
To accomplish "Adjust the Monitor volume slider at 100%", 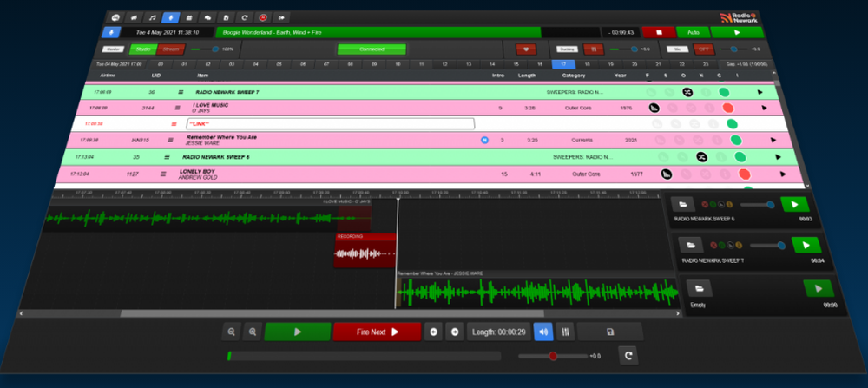I will [x=205, y=49].
